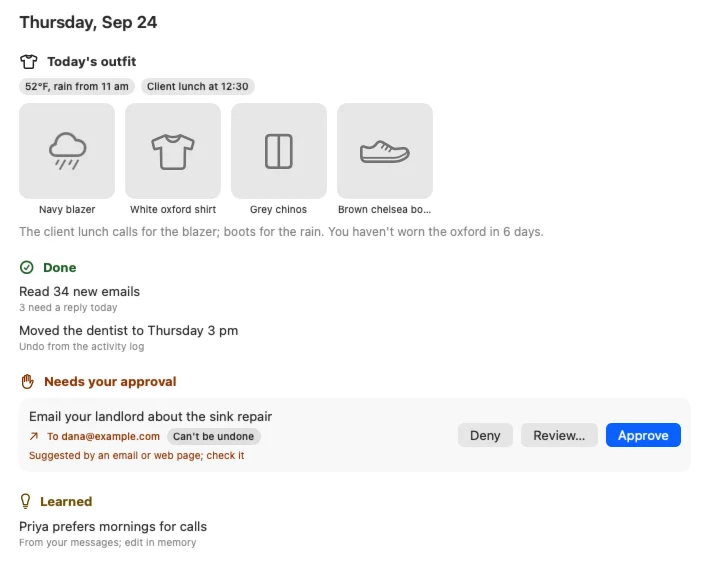Viewport: 710px width, 565px height.
Task: Deny the landlord email request
Action: point(485,436)
